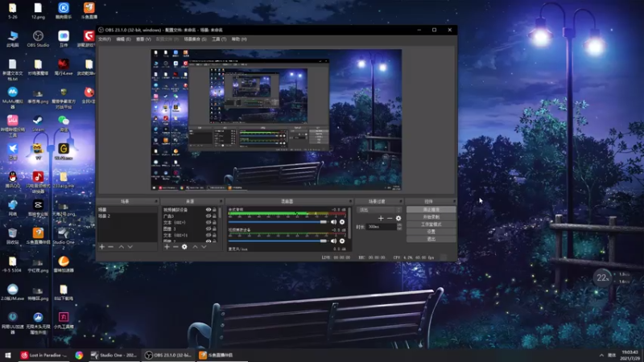The image size is (644, 362).
Task: Remove selected source with minus icon
Action: [x=175, y=247]
